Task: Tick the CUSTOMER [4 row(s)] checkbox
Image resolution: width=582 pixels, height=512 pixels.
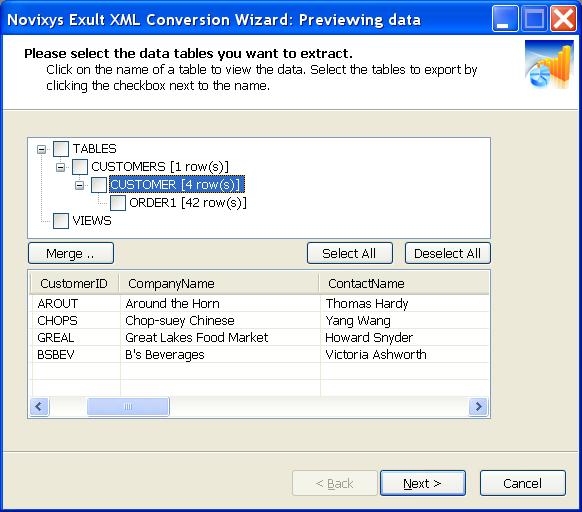Action: [x=99, y=185]
